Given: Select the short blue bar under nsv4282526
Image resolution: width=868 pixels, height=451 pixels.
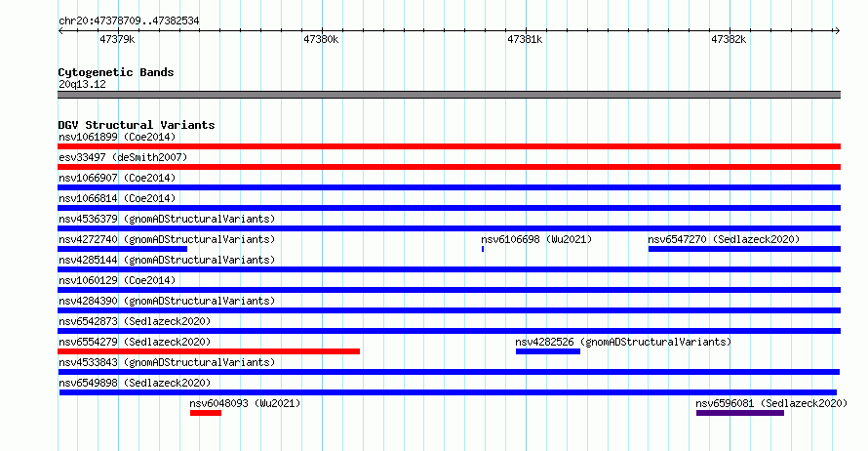Looking at the screenshot, I should click(548, 351).
